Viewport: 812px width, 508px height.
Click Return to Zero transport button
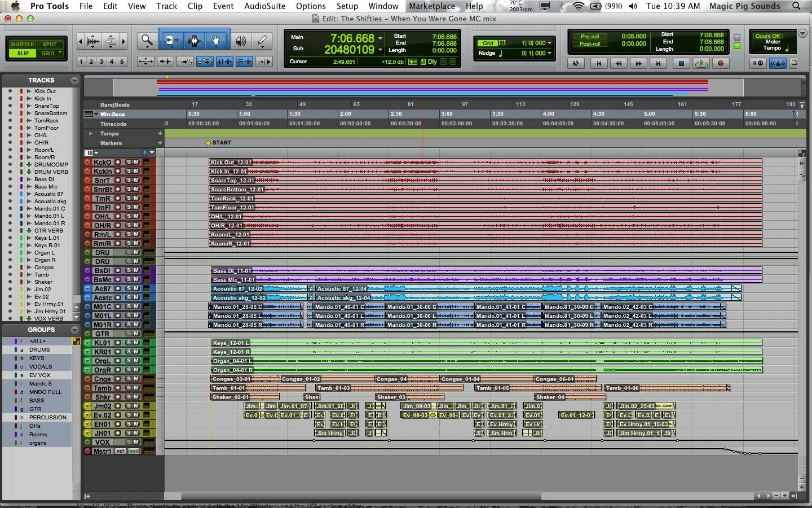[x=599, y=63]
